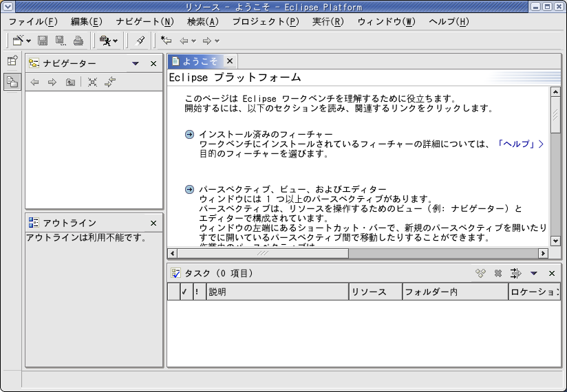567x392 pixels.
Task: Click the ナビゲーター view title icon
Action: tap(34, 63)
